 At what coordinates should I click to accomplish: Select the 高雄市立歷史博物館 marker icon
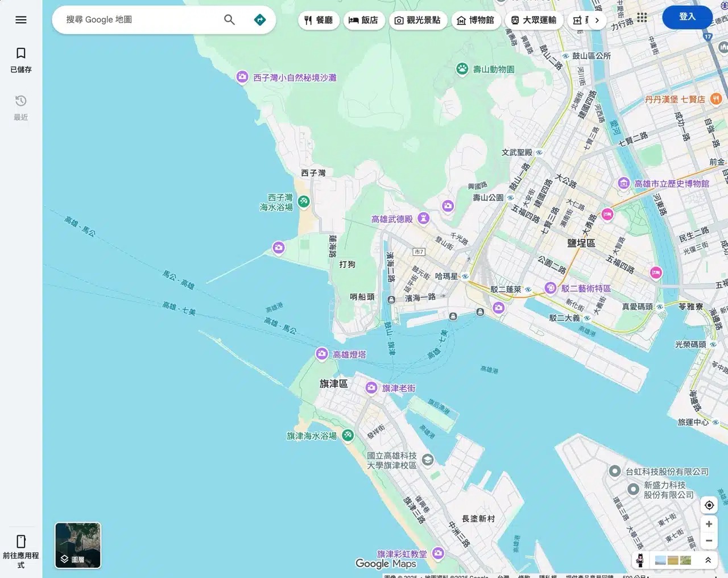(624, 183)
